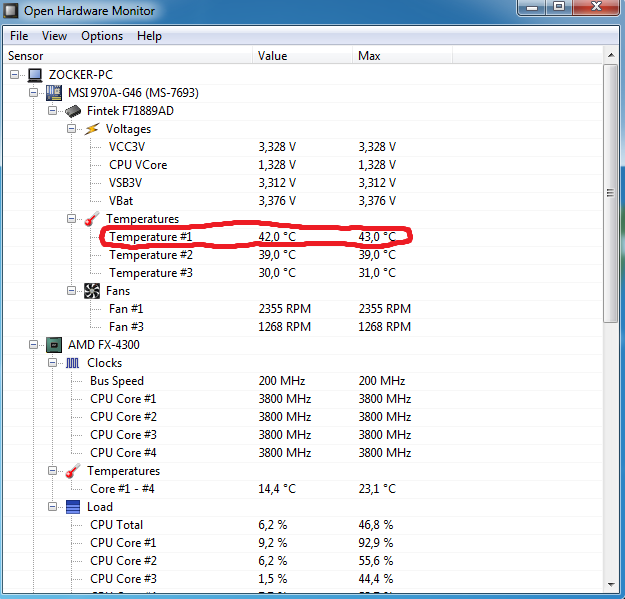Click the vertical scrollbar thumb
Screen dimensions: 625x599
click(610, 193)
